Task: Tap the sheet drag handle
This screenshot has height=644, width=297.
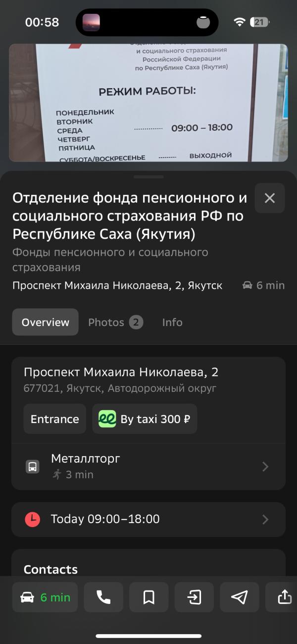Action: click(148, 177)
